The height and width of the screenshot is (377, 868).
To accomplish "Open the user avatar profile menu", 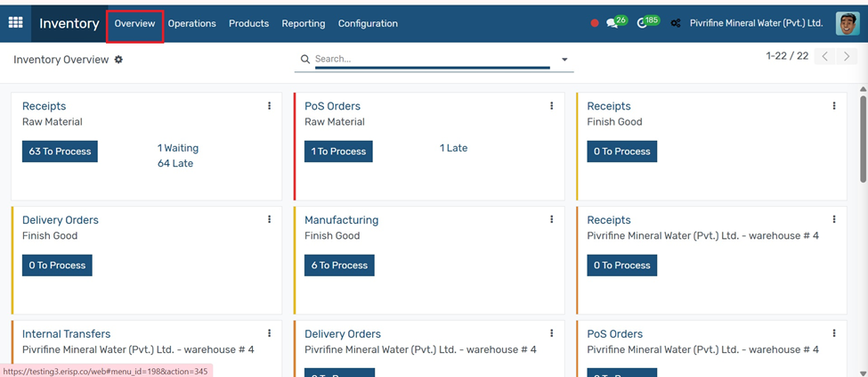I will click(x=848, y=23).
